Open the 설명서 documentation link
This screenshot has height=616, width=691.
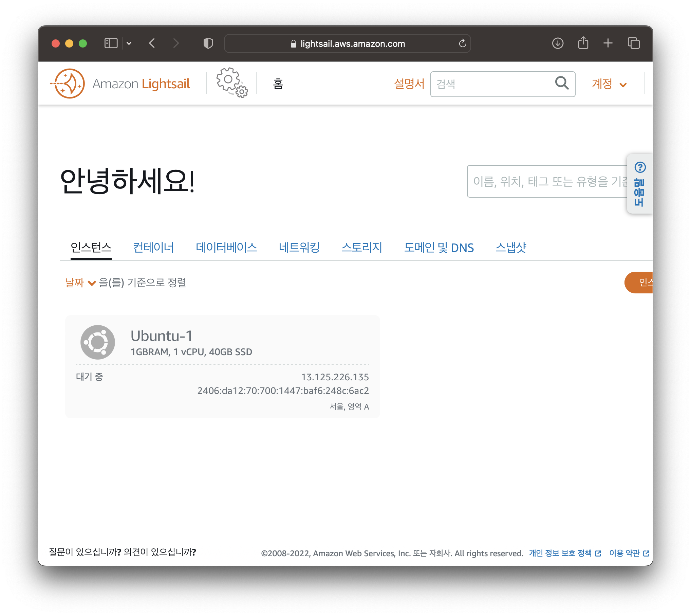pos(409,84)
